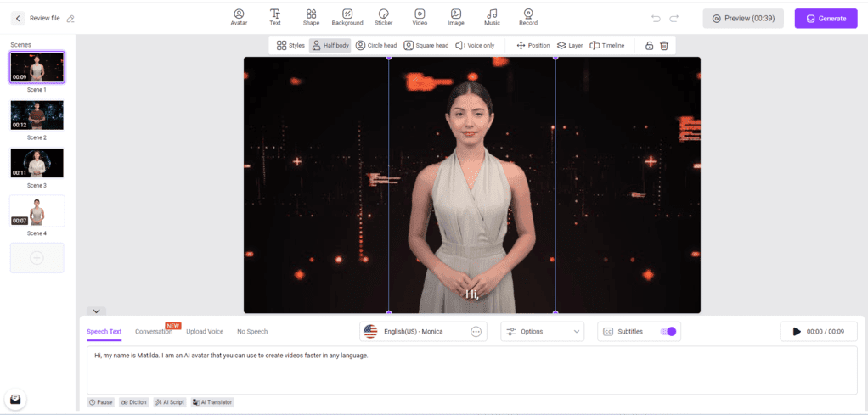Click the Generate button
868x415 pixels.
point(826,19)
